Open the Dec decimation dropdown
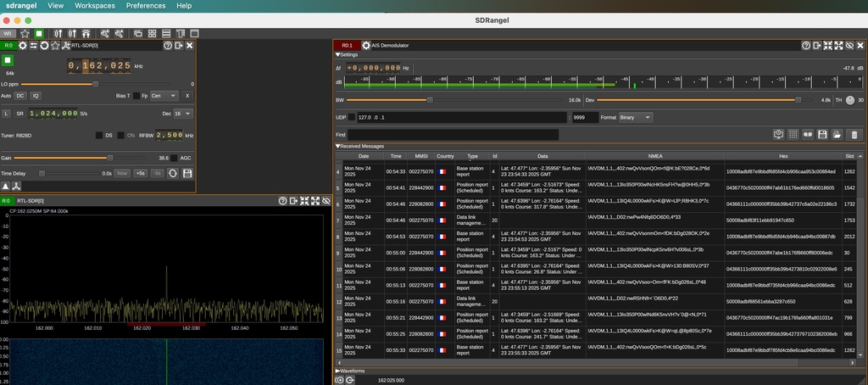The width and height of the screenshot is (868, 385). pyautogui.click(x=182, y=113)
